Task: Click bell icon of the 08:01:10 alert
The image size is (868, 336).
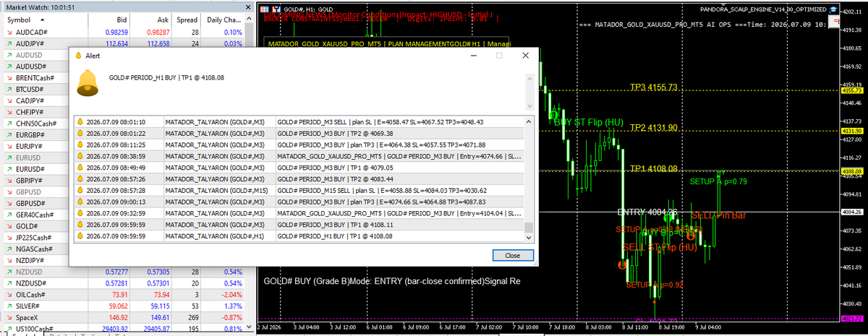Action: tap(80, 123)
